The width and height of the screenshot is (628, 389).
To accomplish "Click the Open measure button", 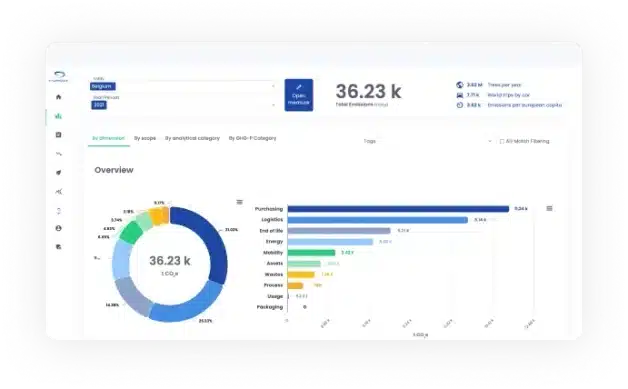I will [x=299, y=95].
